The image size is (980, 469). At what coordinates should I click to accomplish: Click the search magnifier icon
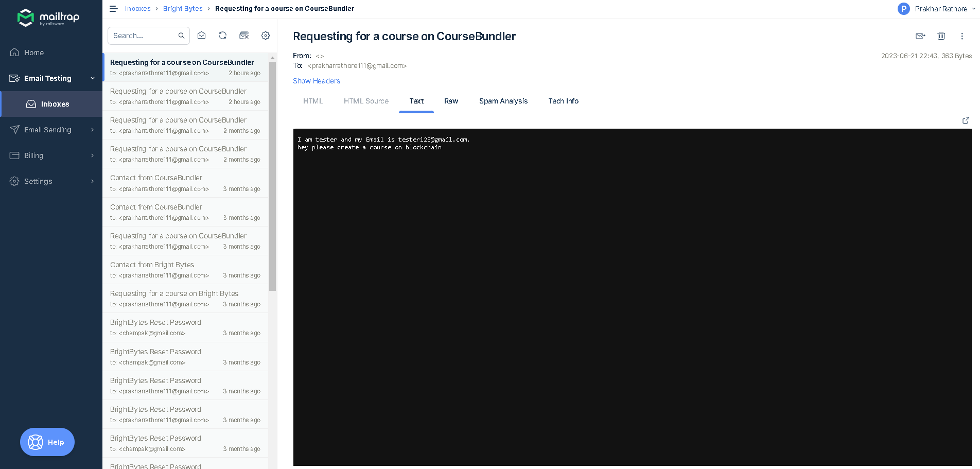[x=181, y=36]
